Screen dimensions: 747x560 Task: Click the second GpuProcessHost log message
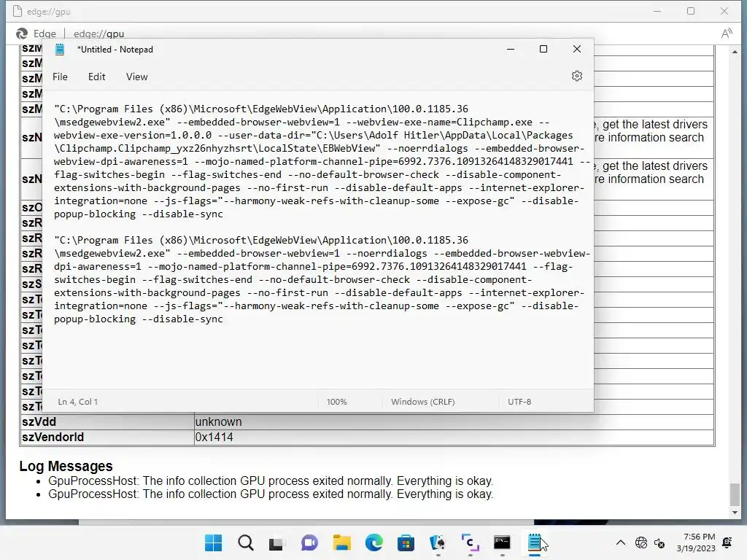(x=271, y=494)
